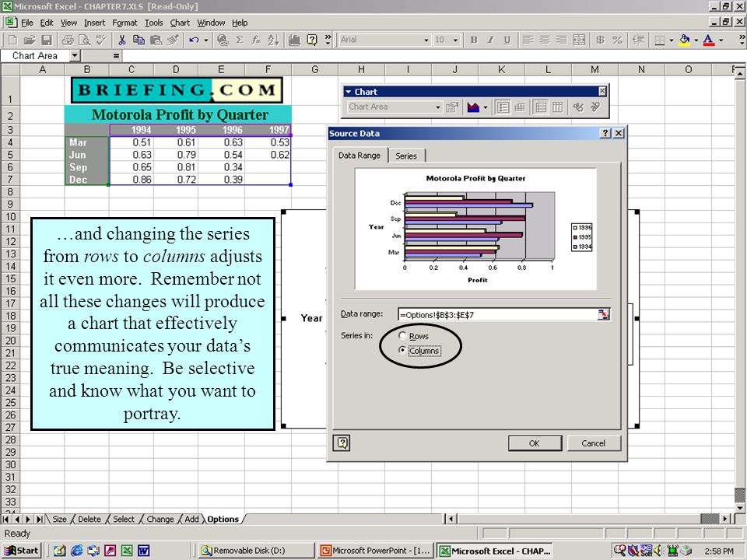Screen dimensions: 747x560
Task: Click OK in the Source Data dialog
Action: tap(535, 443)
